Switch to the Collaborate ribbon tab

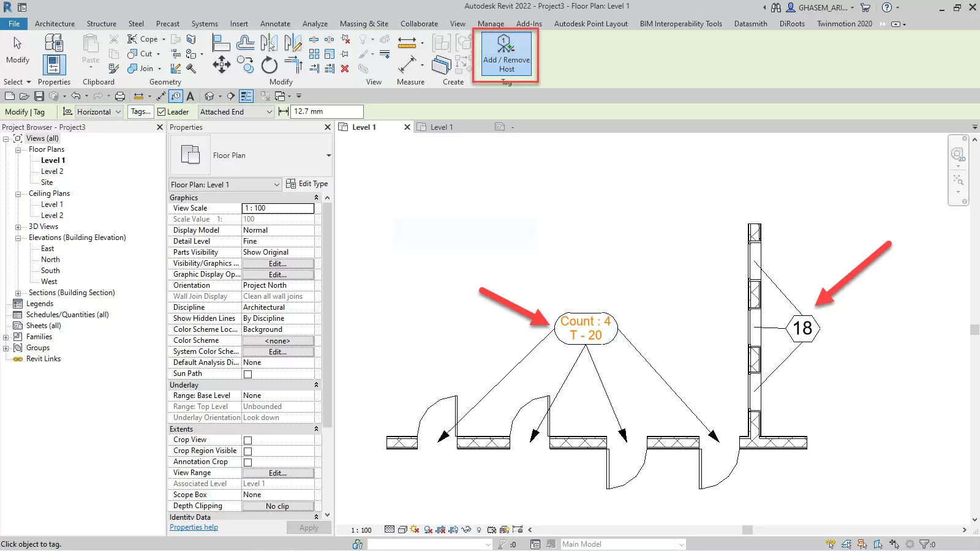(419, 24)
